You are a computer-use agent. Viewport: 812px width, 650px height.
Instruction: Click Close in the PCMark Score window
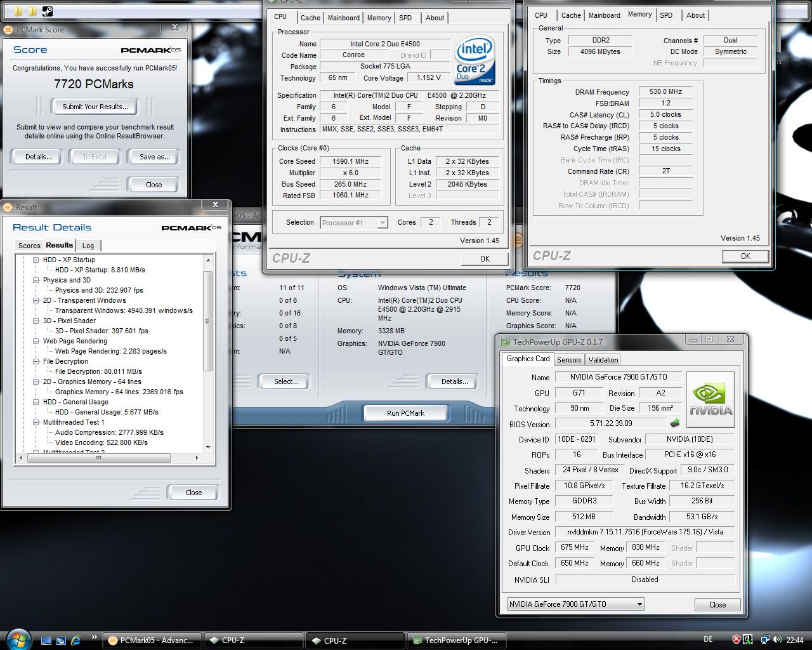154,185
